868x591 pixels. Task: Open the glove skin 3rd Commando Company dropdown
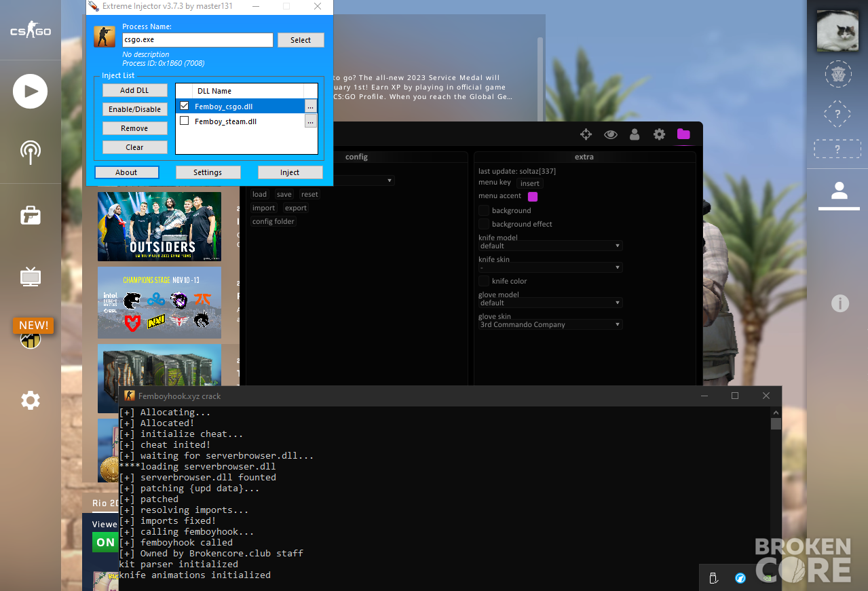(550, 324)
